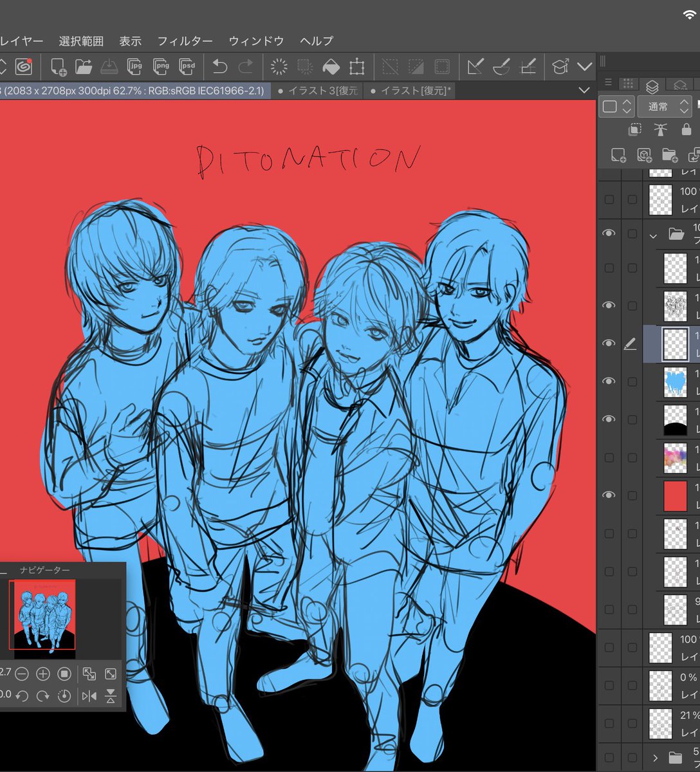700x772 pixels.
Task: Zoom out in the Navigator panel
Action: pos(22,674)
